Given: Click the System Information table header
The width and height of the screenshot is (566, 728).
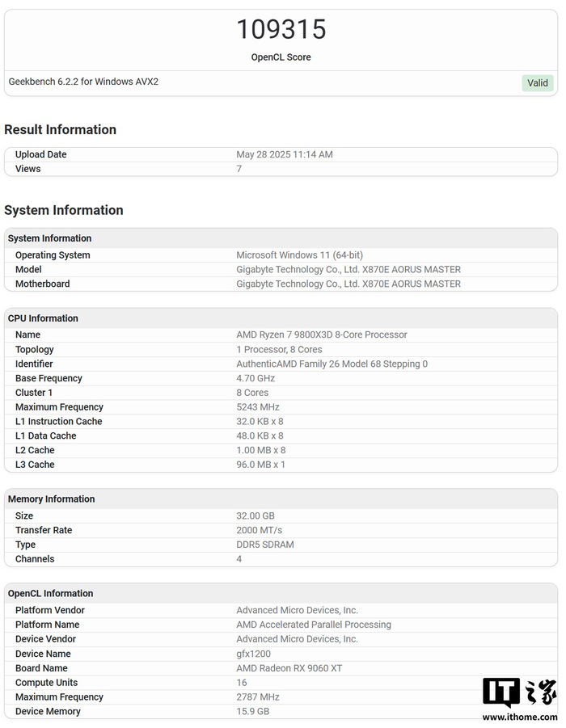Looking at the screenshot, I should click(x=49, y=238).
